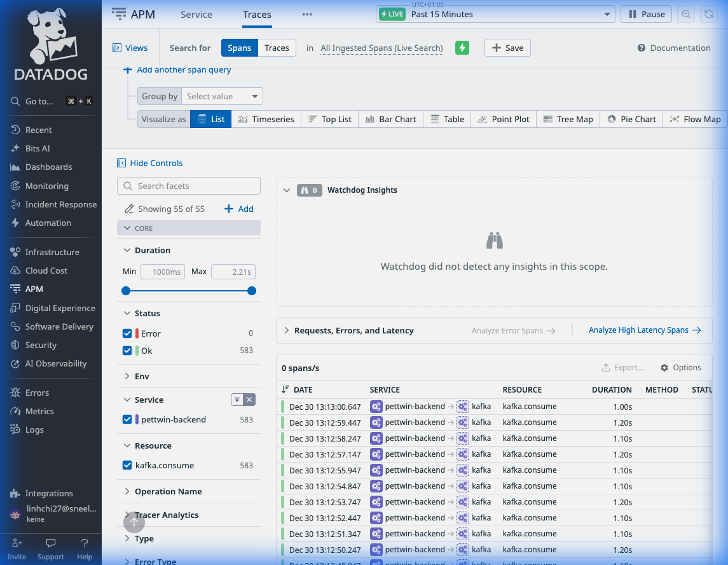Switch search to Spans
Viewport: 728px width, 565px height.
pos(240,48)
